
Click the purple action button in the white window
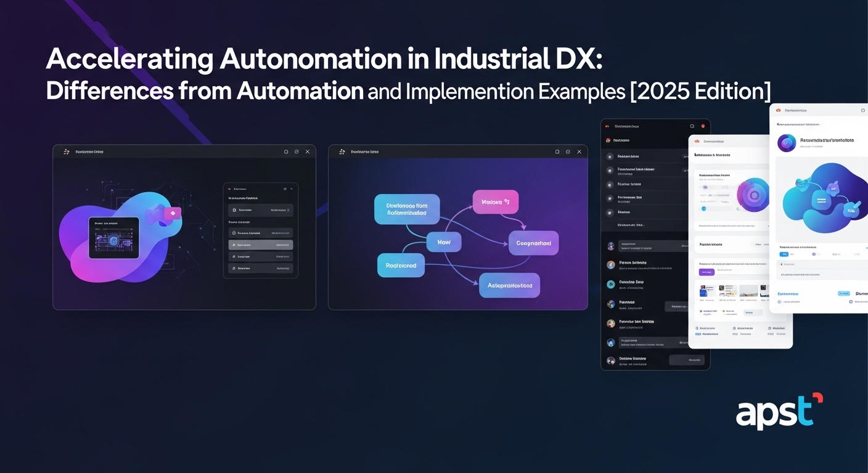point(705,272)
